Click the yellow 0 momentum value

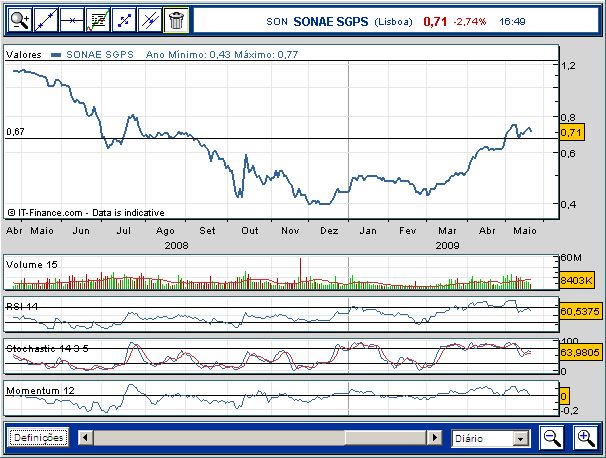point(564,396)
